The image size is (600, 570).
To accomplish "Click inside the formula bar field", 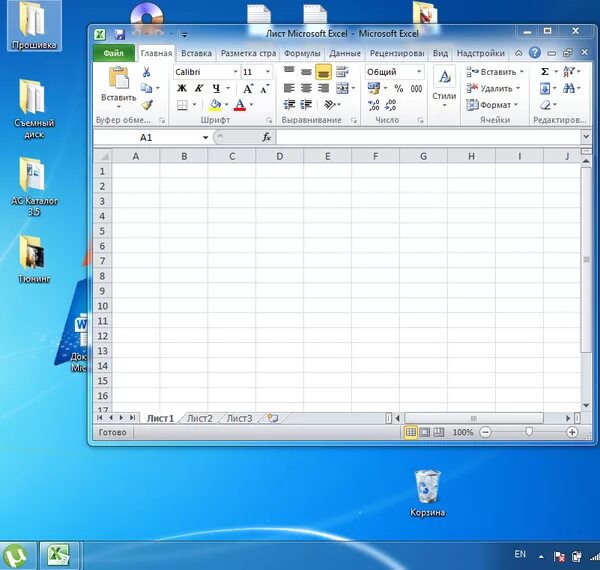I will (x=428, y=137).
